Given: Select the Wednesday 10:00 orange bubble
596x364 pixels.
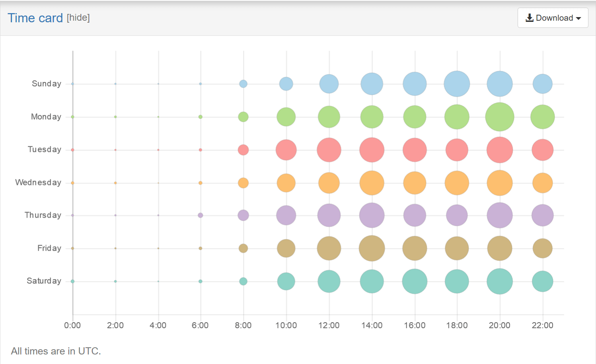Looking at the screenshot, I should tap(286, 183).
